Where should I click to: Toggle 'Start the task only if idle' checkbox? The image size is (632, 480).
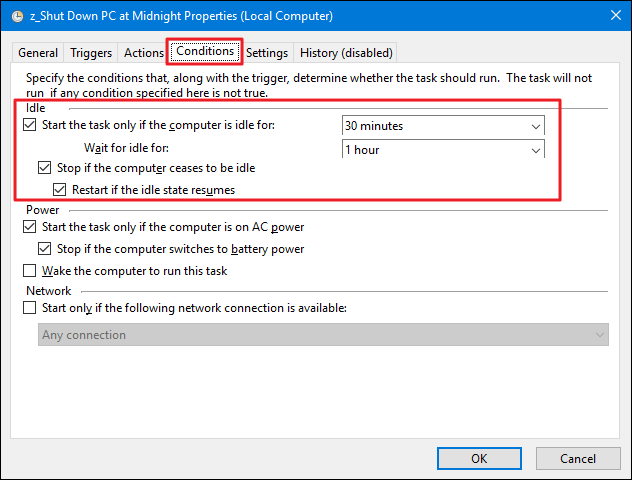[29, 125]
